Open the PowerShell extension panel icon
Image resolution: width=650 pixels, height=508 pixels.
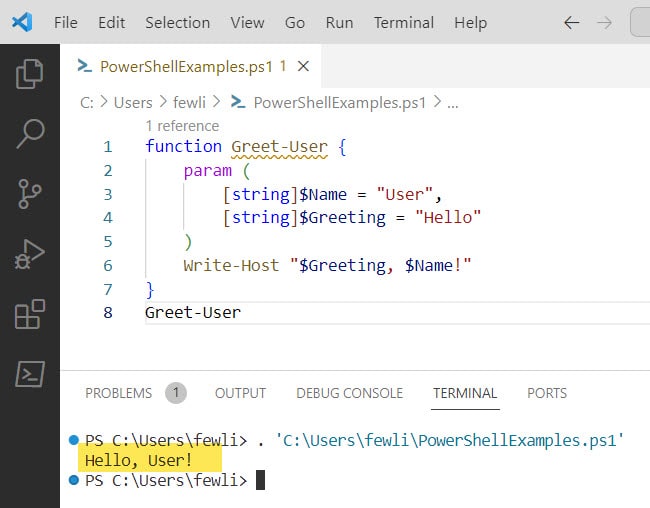tap(29, 374)
